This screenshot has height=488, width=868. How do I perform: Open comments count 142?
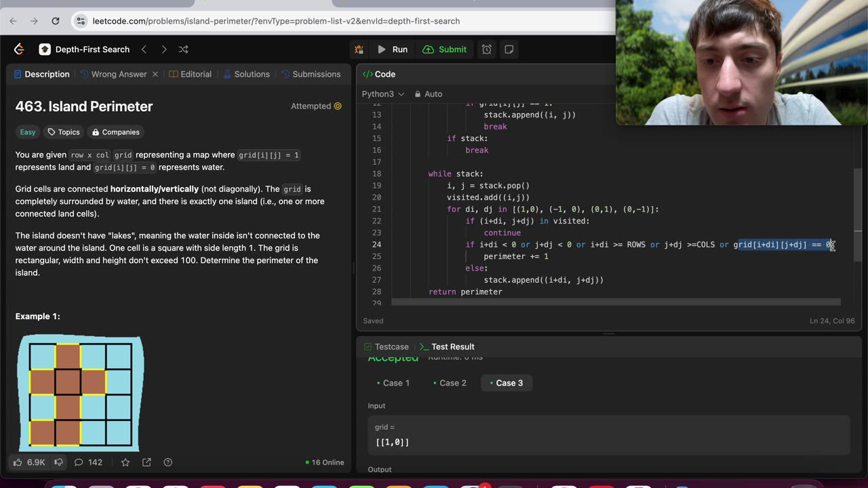coord(88,462)
